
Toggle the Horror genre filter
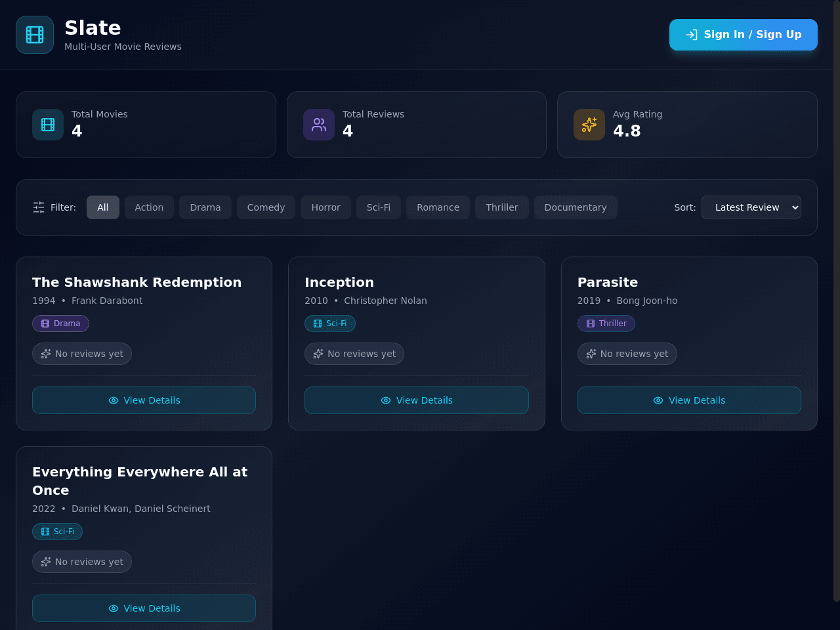pos(325,207)
